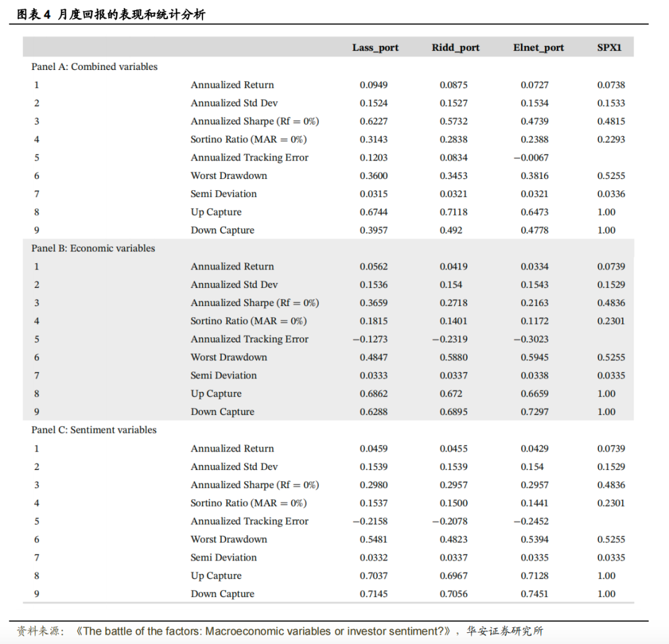The height and width of the screenshot is (644, 669).
Task: Select the value 0.0949
Action: pyautogui.click(x=374, y=85)
